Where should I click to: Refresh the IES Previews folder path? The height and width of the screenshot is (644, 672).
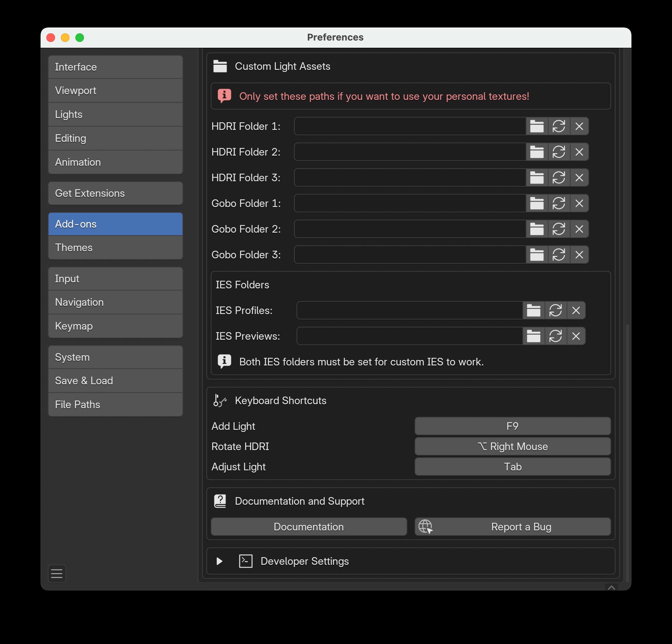coord(556,336)
